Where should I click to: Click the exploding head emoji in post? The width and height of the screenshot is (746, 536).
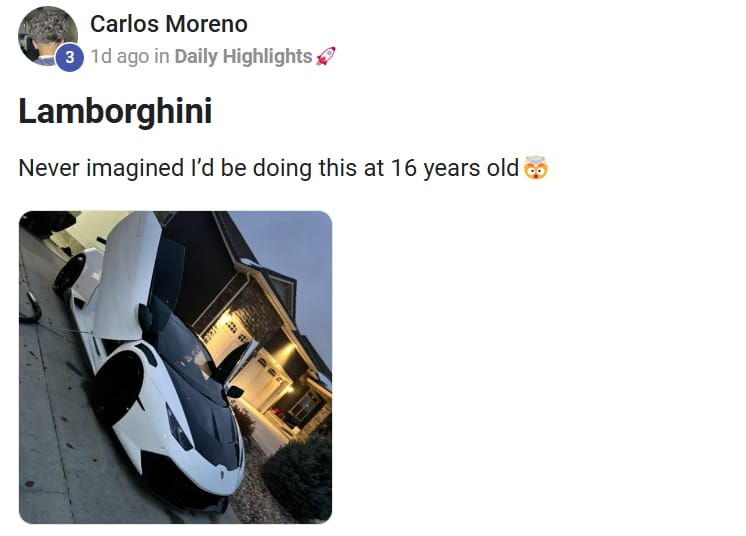(536, 168)
